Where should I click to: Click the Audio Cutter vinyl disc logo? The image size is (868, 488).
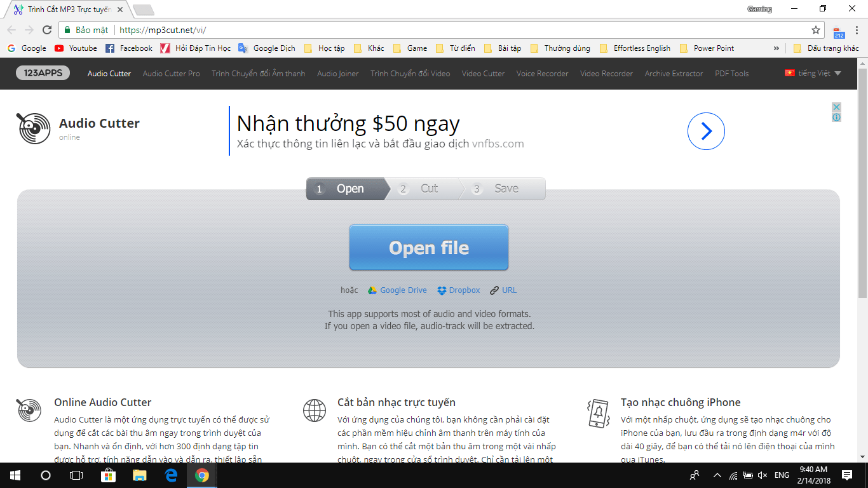pyautogui.click(x=35, y=128)
